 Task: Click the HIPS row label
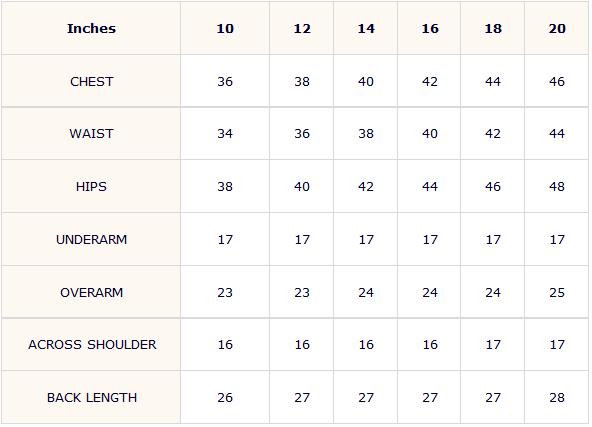click(x=91, y=187)
